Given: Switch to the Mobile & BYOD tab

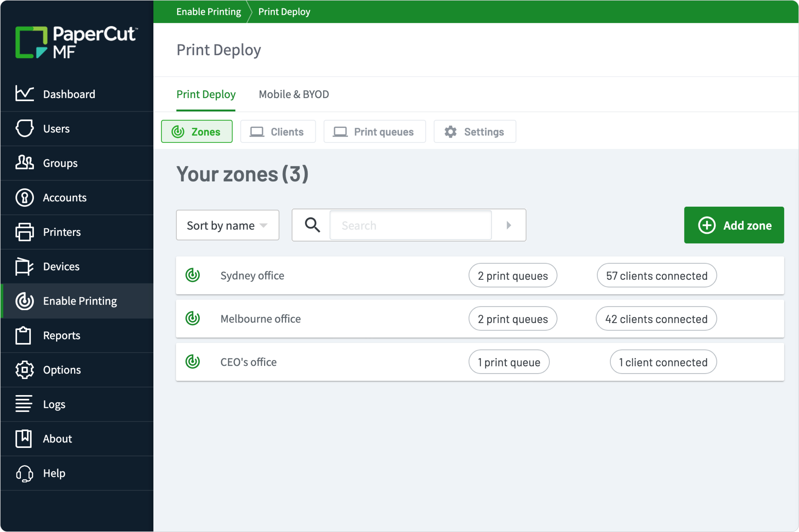Looking at the screenshot, I should 294,94.
